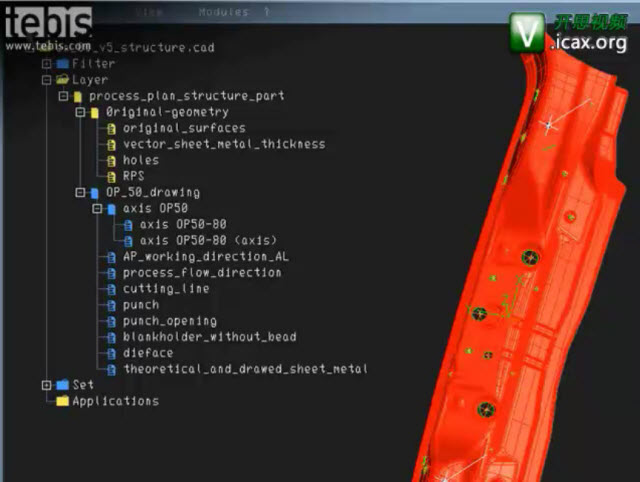Select the Original-geometry layer
This screenshot has width=640, height=482.
coord(167,112)
